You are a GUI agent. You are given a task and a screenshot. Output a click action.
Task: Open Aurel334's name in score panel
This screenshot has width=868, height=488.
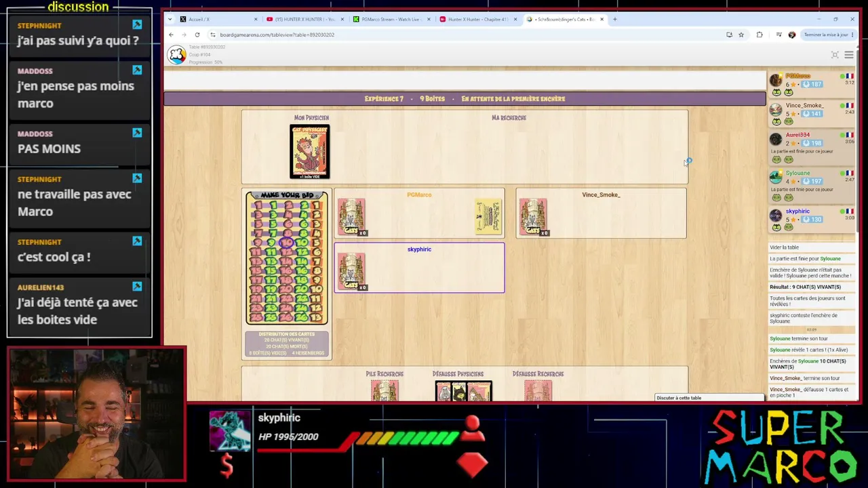[x=797, y=135]
